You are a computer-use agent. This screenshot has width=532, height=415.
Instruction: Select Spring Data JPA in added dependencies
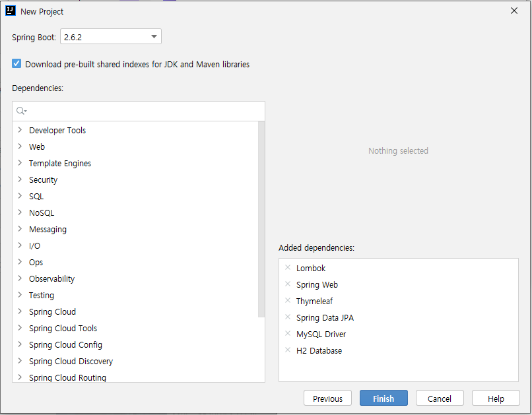(x=325, y=318)
